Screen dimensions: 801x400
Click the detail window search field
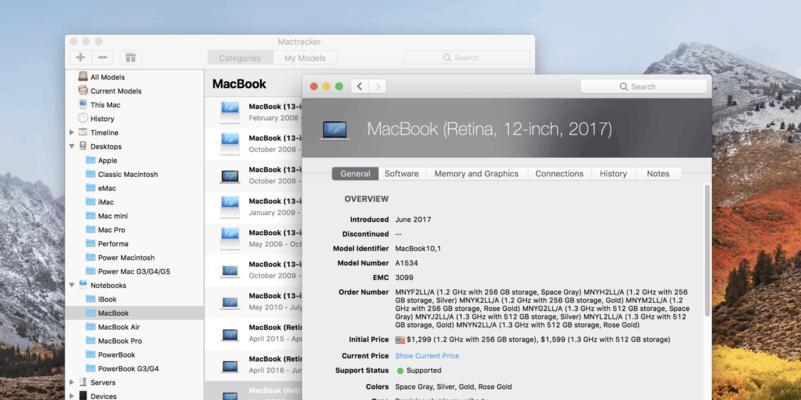click(x=644, y=87)
